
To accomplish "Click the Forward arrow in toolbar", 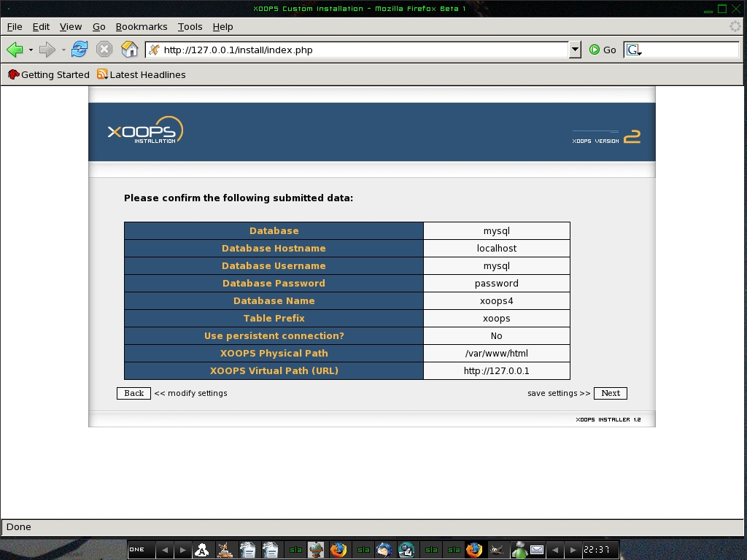I will [47, 50].
